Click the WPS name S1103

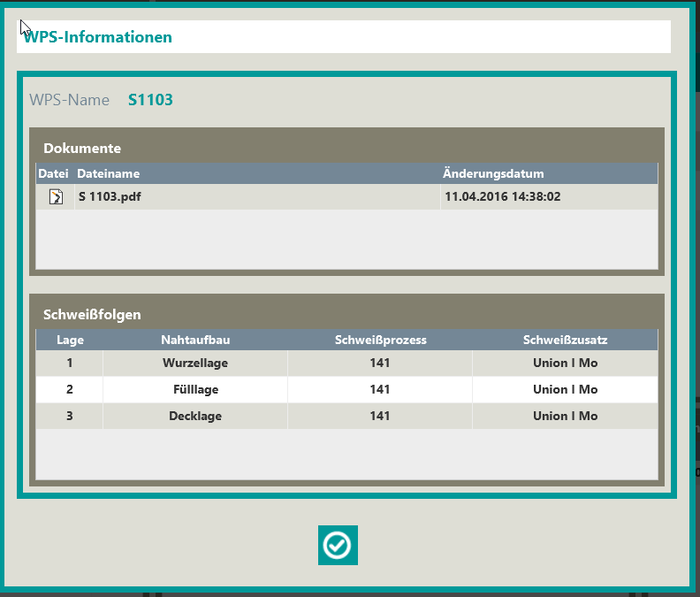(x=150, y=100)
